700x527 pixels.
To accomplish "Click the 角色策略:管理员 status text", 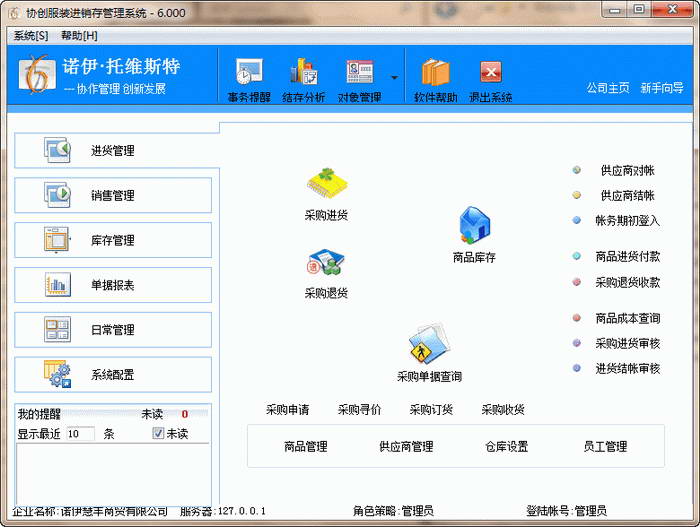I will [393, 511].
